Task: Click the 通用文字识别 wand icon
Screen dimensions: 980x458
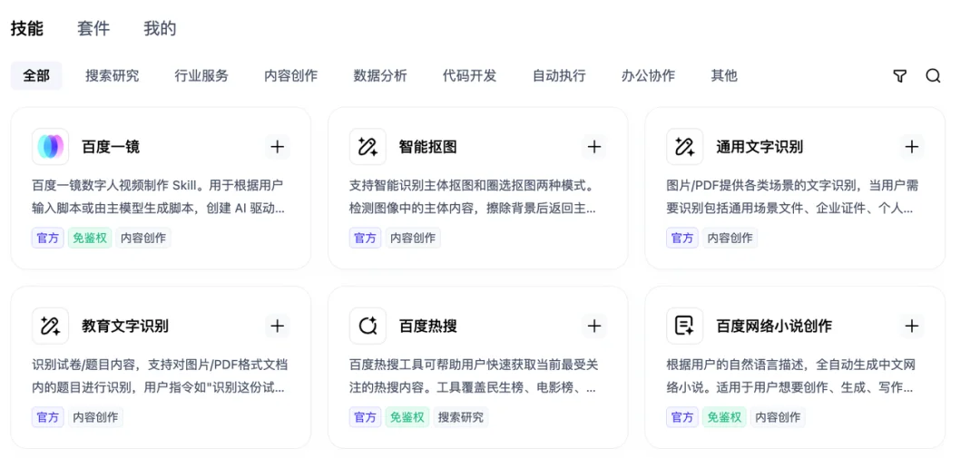Action: 685,147
